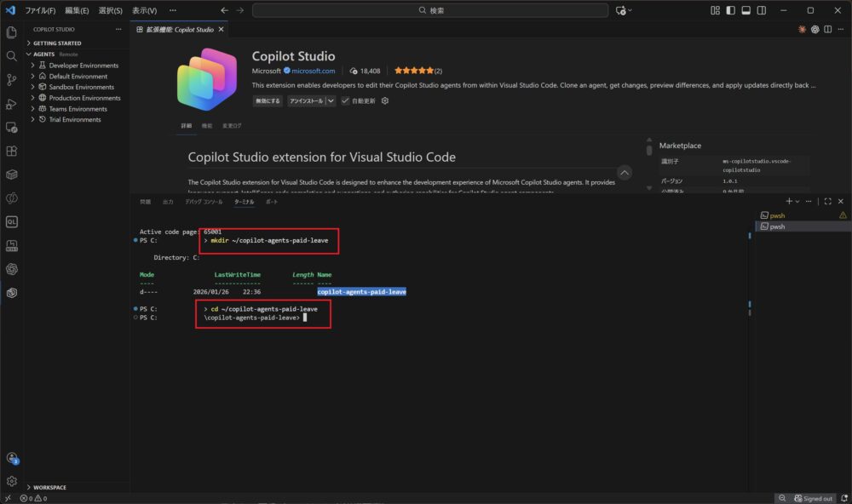Maximize the terminal panel size
852x504 pixels.
click(x=827, y=202)
